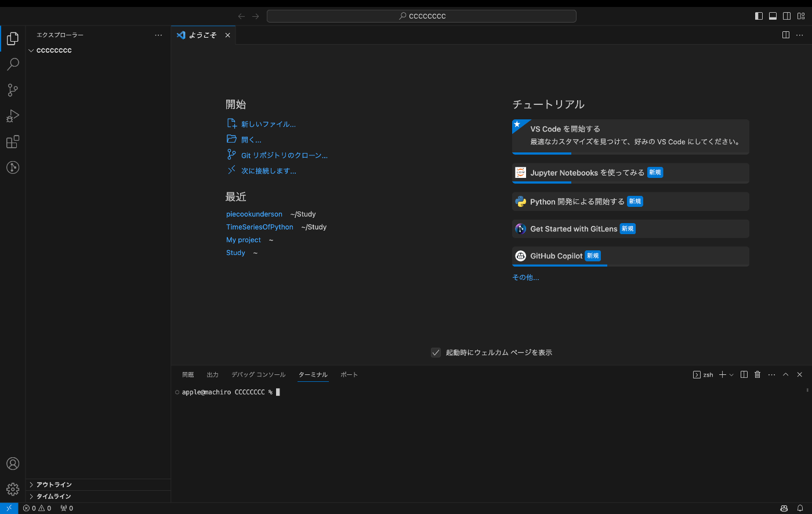Open recent project TimeSeriesOfPython
812x514 pixels.
[260, 227]
